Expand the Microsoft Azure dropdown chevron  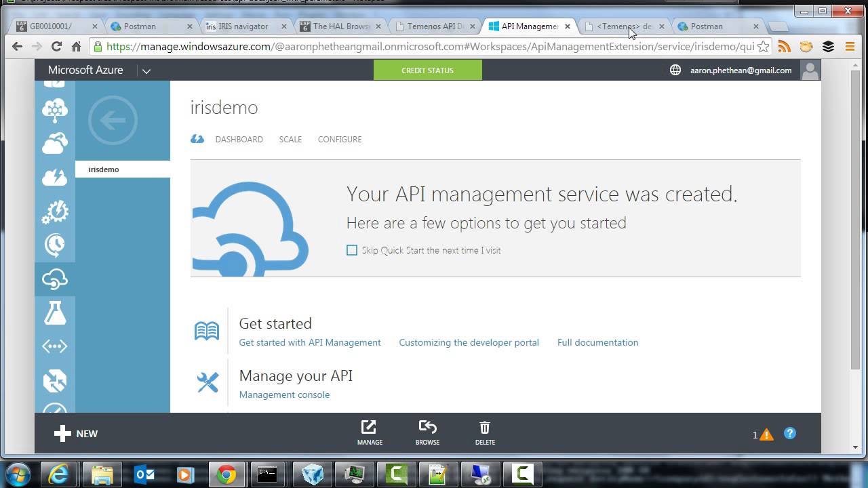tap(146, 70)
